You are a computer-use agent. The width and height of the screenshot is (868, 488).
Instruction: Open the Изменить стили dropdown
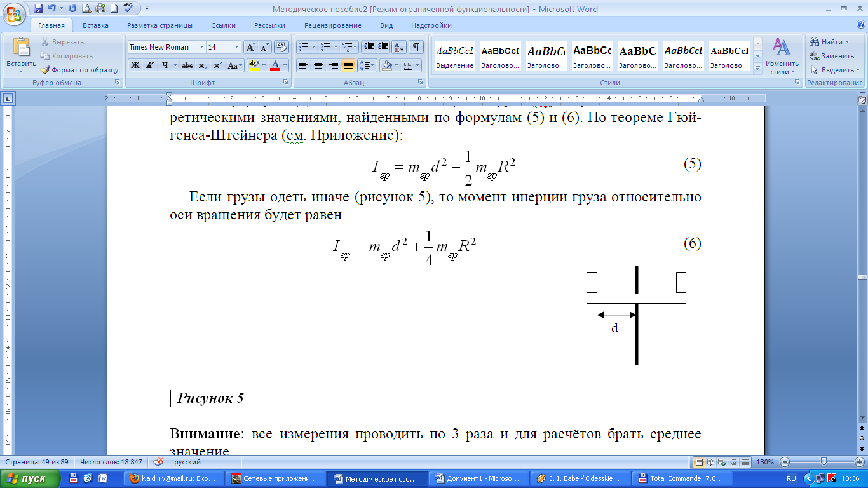[x=782, y=56]
